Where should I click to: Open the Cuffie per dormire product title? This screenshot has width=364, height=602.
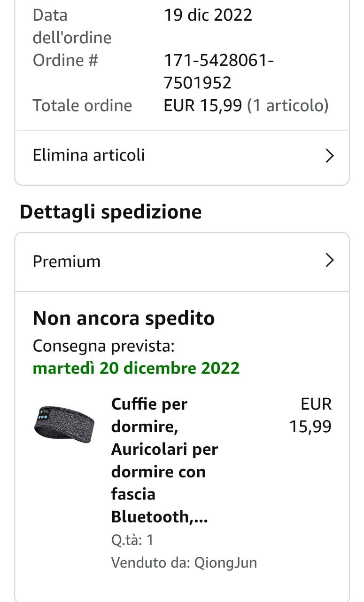click(x=164, y=460)
